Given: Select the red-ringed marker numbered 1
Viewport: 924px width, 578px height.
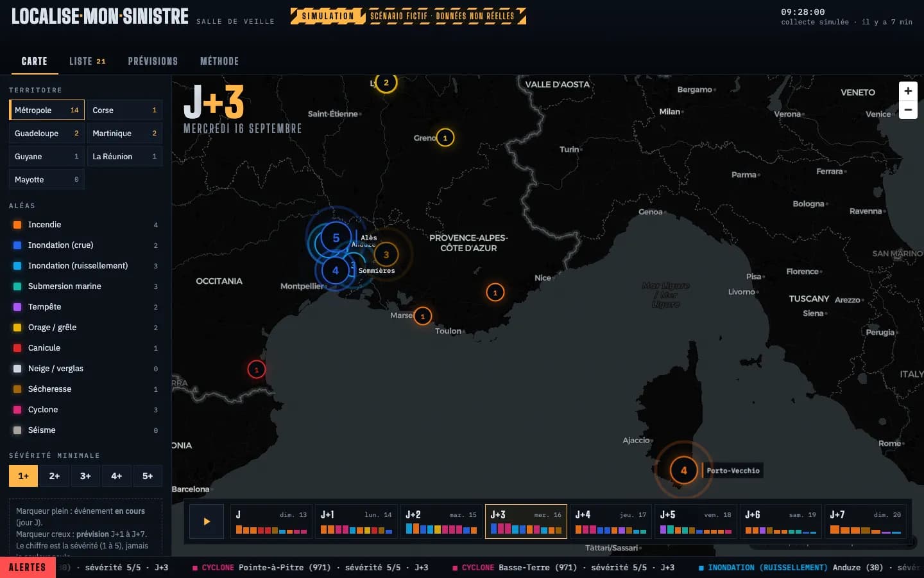Looking at the screenshot, I should [x=256, y=369].
